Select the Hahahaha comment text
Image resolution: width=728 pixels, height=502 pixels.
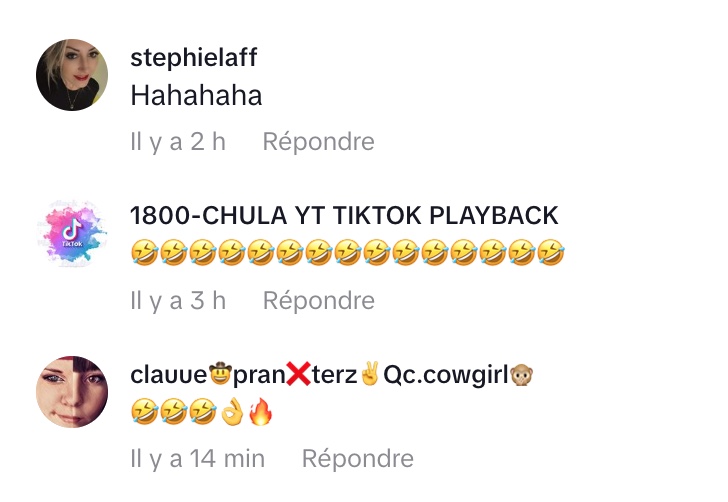click(x=196, y=96)
